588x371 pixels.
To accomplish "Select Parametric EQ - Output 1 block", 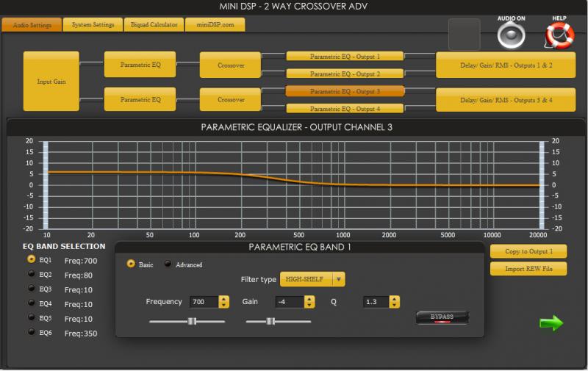I will pyautogui.click(x=345, y=57).
